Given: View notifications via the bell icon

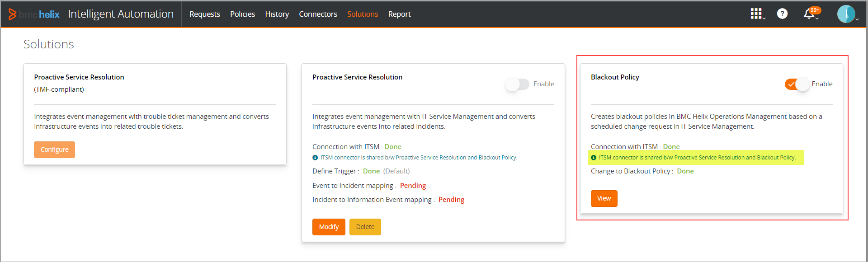Looking at the screenshot, I should 809,14.
